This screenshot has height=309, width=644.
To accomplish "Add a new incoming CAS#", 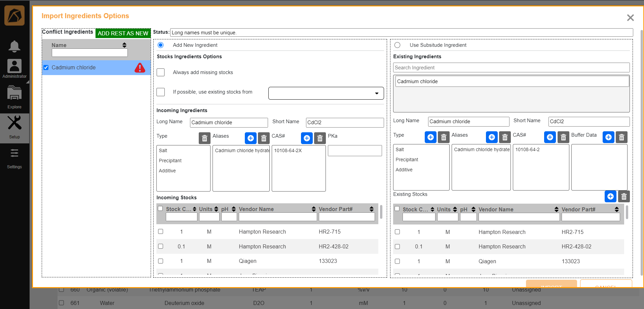I will click(x=307, y=138).
